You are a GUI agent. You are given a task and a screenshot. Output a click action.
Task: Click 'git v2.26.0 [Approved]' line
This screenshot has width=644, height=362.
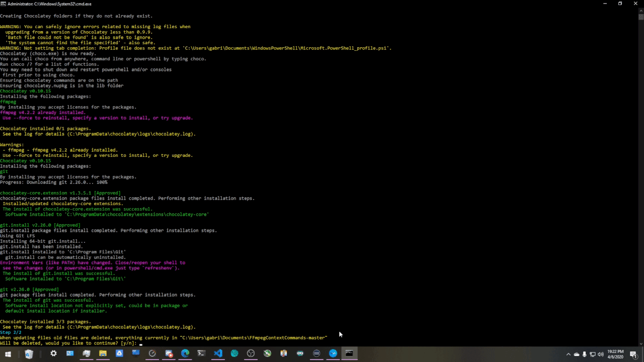29,290
